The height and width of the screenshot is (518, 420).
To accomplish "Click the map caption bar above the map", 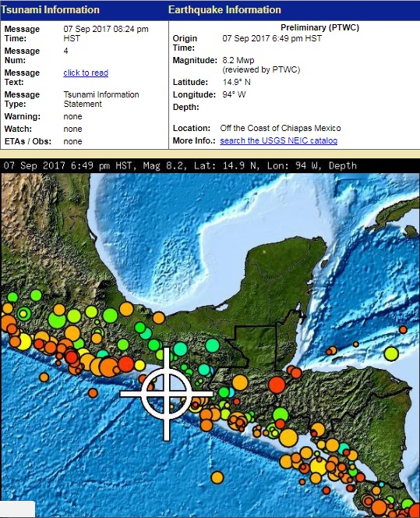I will pos(210,165).
